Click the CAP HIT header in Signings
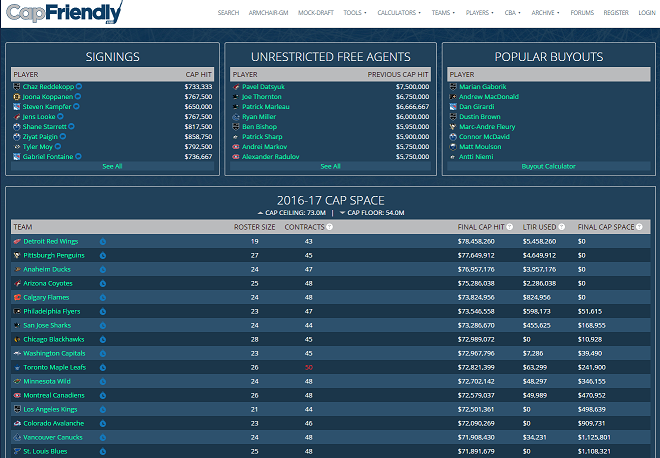Screen dimensions: 660x458 199,75
